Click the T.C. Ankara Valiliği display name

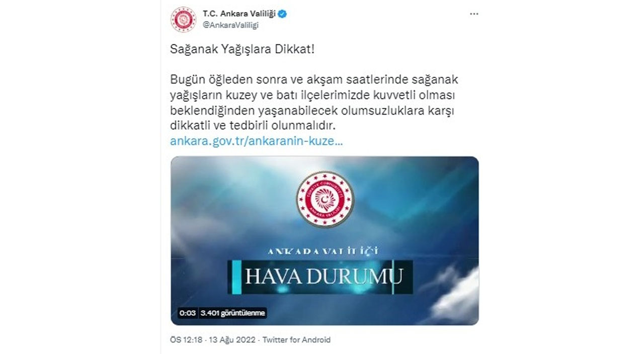pos(239,14)
